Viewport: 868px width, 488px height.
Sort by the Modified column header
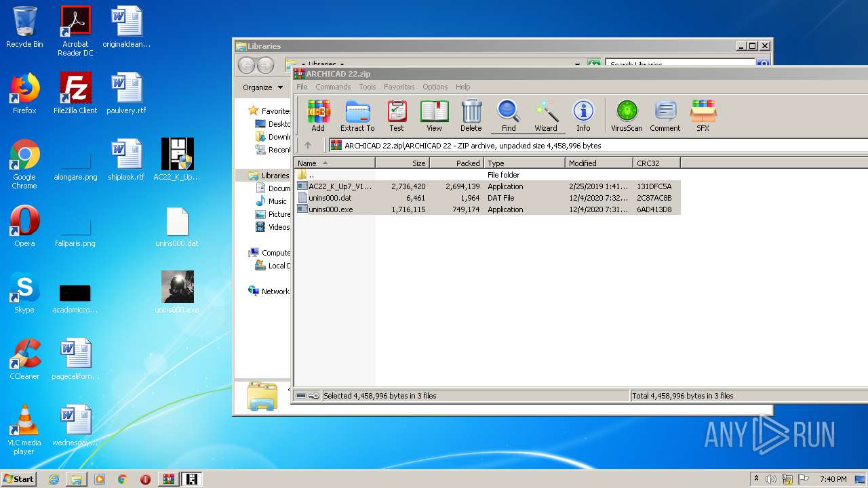point(599,163)
